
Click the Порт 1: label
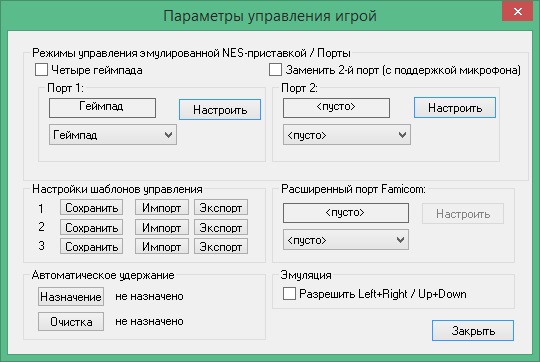(x=65, y=88)
